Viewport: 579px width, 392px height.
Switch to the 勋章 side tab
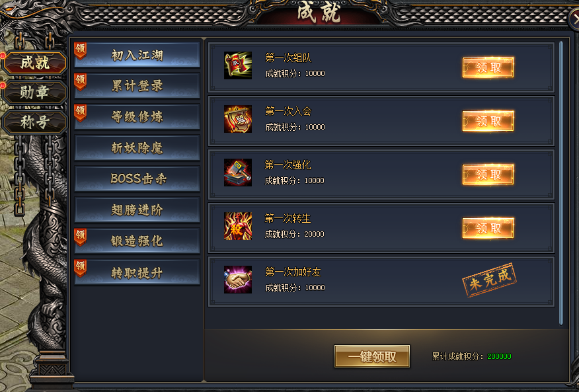tap(35, 92)
